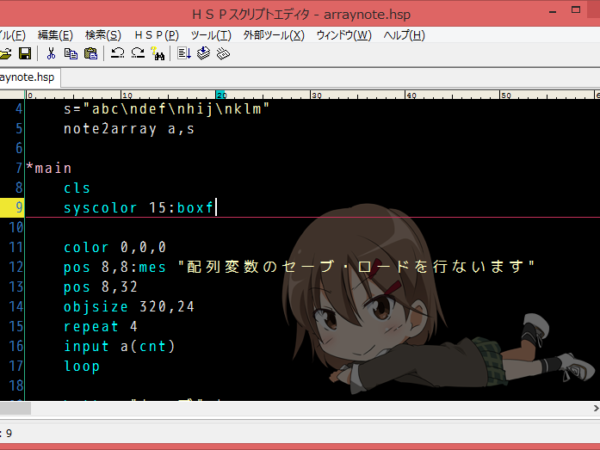Open the HSP(P) menu

[157, 36]
